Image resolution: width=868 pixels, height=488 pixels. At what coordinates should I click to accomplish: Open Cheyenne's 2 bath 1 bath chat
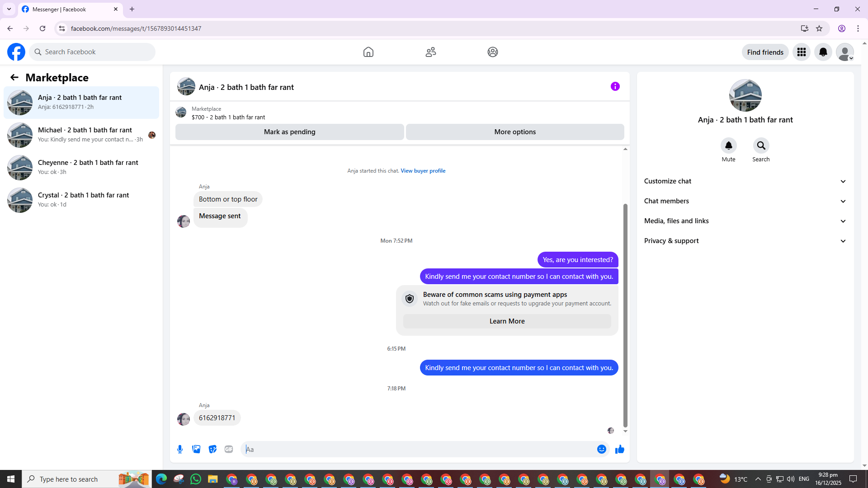click(81, 168)
